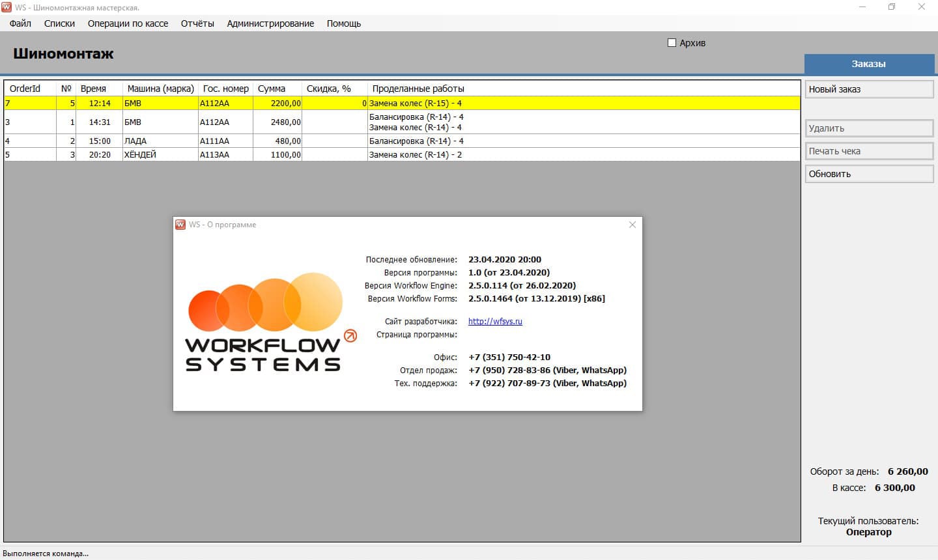Switch to the Заказы tab

tap(868, 64)
